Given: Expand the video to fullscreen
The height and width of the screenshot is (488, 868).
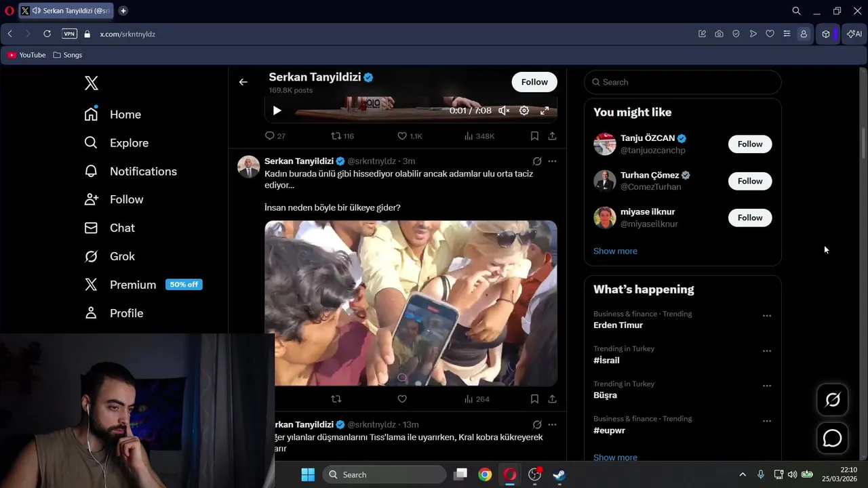Looking at the screenshot, I should (x=545, y=110).
